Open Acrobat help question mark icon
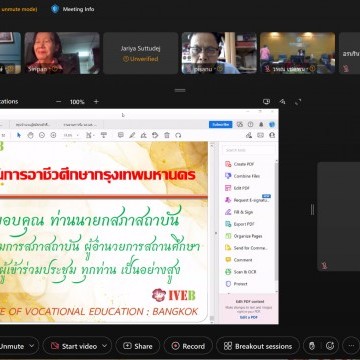The height and width of the screenshot is (360, 360). [251, 124]
